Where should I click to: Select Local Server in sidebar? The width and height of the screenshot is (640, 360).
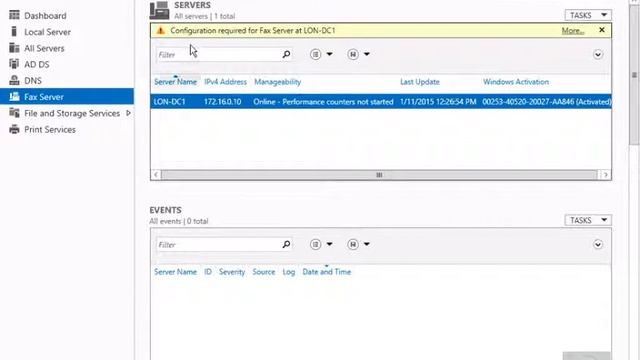[x=47, y=32]
